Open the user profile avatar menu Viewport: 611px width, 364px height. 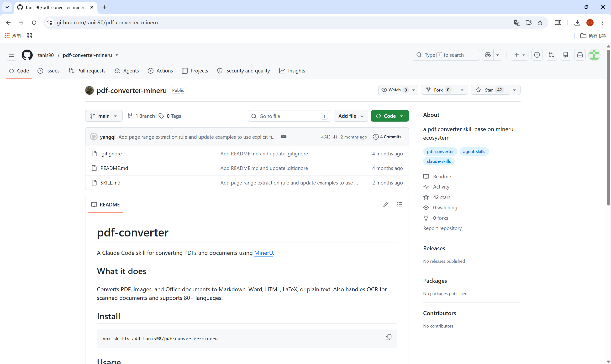click(594, 55)
